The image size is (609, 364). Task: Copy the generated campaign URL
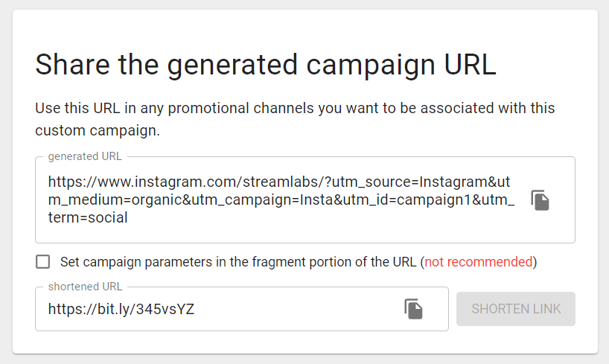coord(540,200)
